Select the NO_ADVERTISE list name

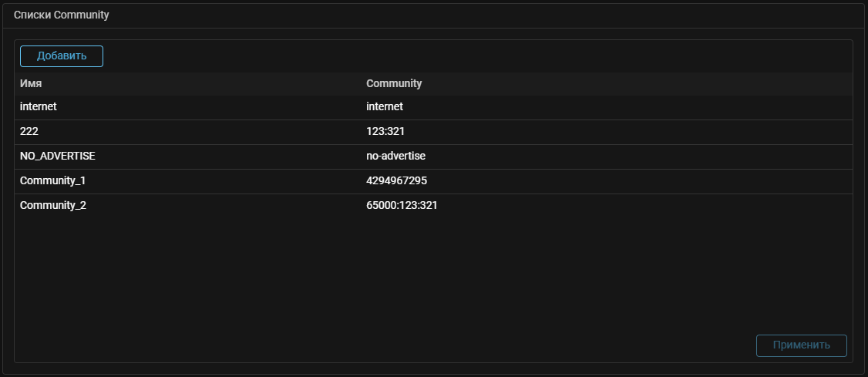click(58, 157)
